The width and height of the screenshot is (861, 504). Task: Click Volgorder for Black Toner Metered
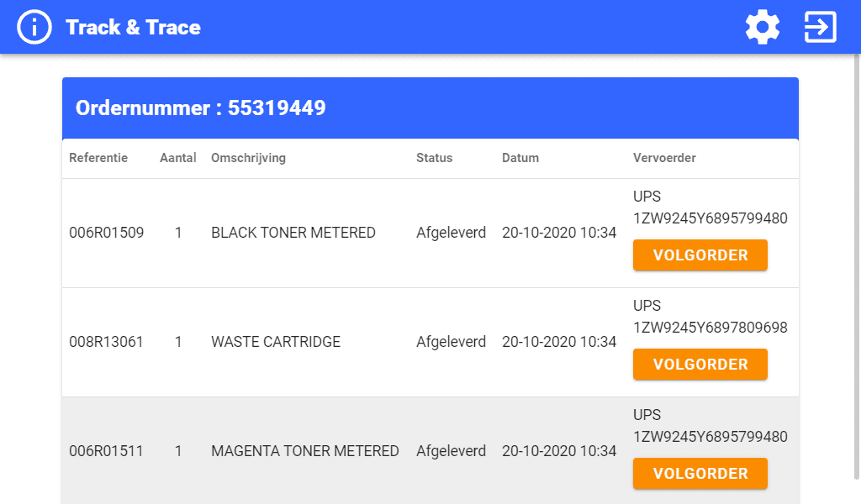[700, 255]
